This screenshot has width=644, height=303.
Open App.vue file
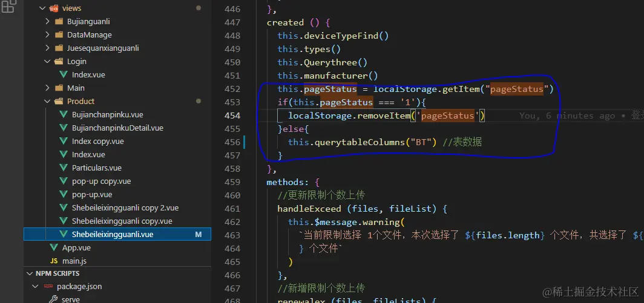tap(76, 247)
